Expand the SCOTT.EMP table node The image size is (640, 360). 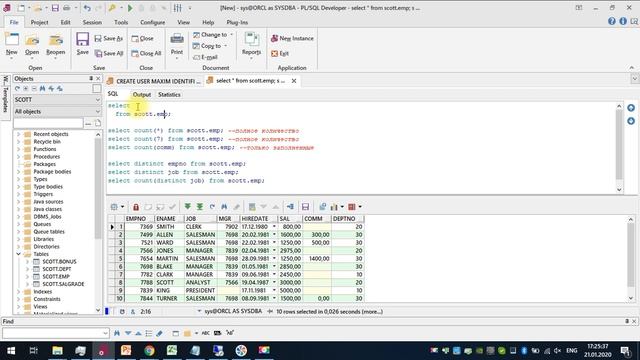pyautogui.click(x=27, y=276)
